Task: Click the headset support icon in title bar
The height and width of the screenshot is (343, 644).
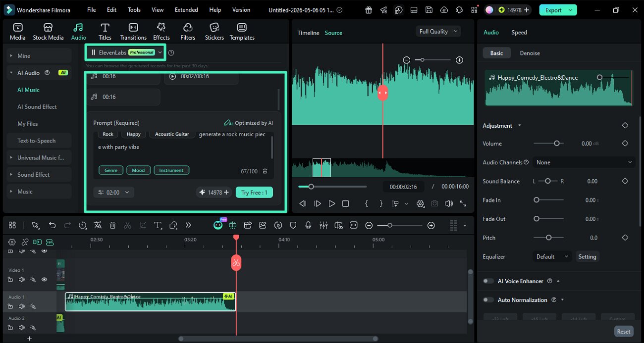Action: (459, 10)
